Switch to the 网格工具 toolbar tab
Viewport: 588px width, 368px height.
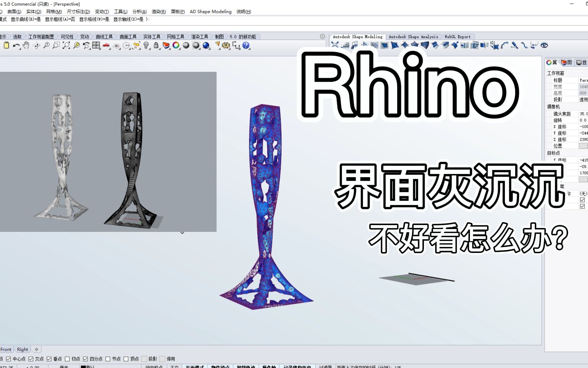[x=176, y=36]
